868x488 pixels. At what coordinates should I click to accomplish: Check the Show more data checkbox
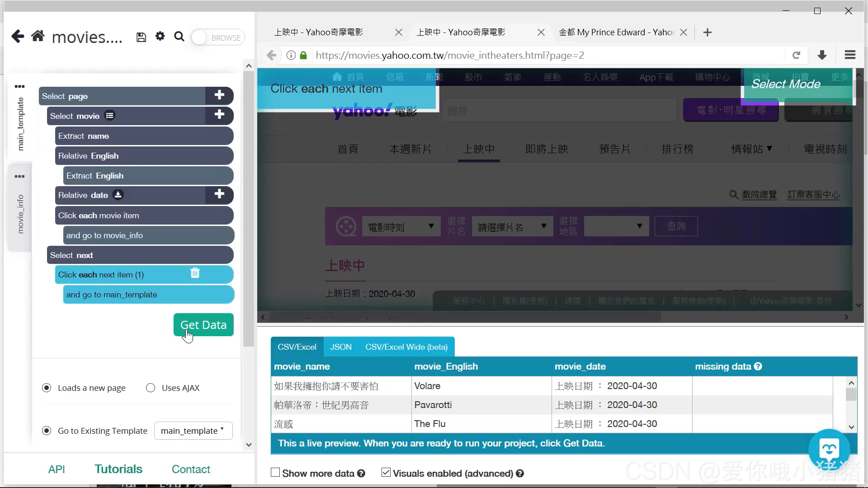pyautogui.click(x=275, y=472)
